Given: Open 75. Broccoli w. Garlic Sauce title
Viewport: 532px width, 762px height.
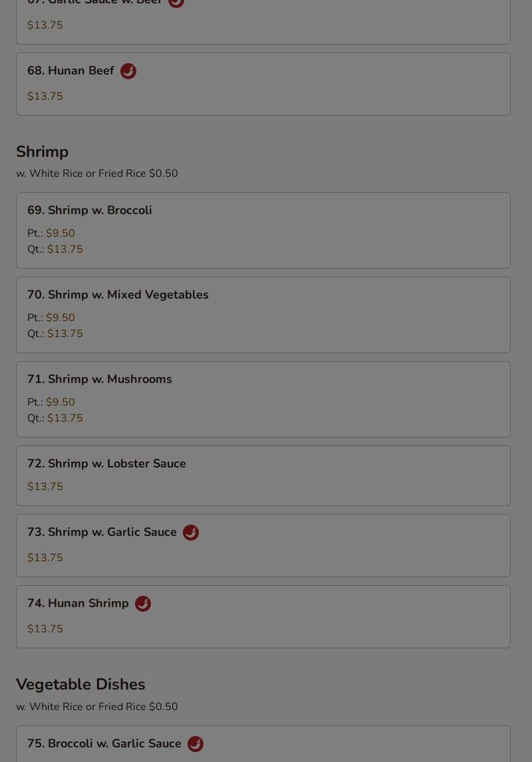Looking at the screenshot, I should [x=104, y=743].
